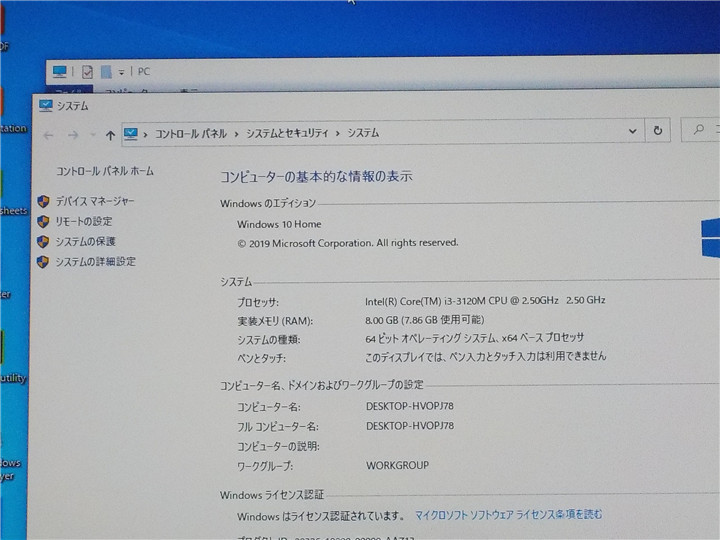The width and height of the screenshot is (720, 540).
Task: Click the Windows 10 Home text
Action: [x=279, y=224]
